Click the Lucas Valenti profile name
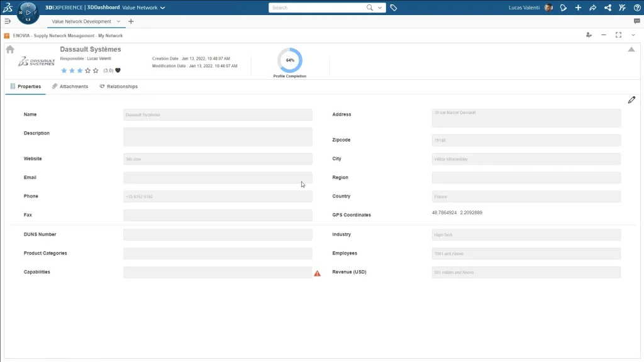644x362 pixels. pos(525,8)
